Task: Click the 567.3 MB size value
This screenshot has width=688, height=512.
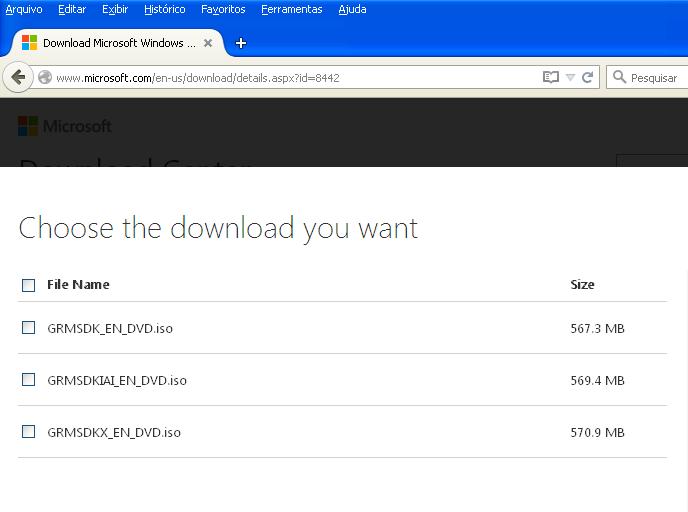Action: tap(597, 329)
